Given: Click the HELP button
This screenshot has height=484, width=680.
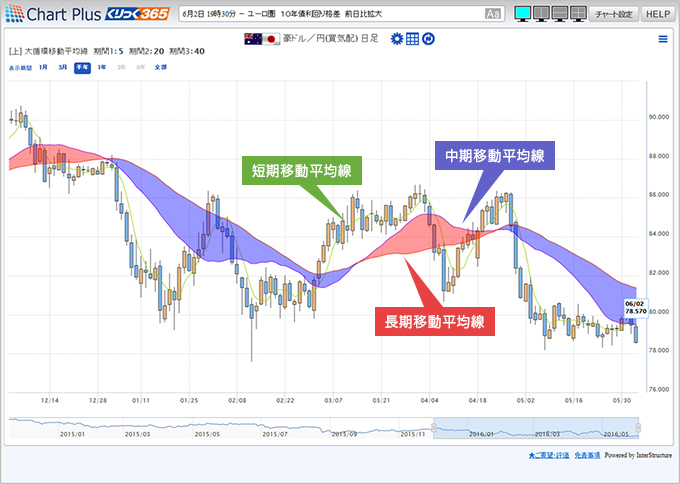Looking at the screenshot, I should [656, 14].
